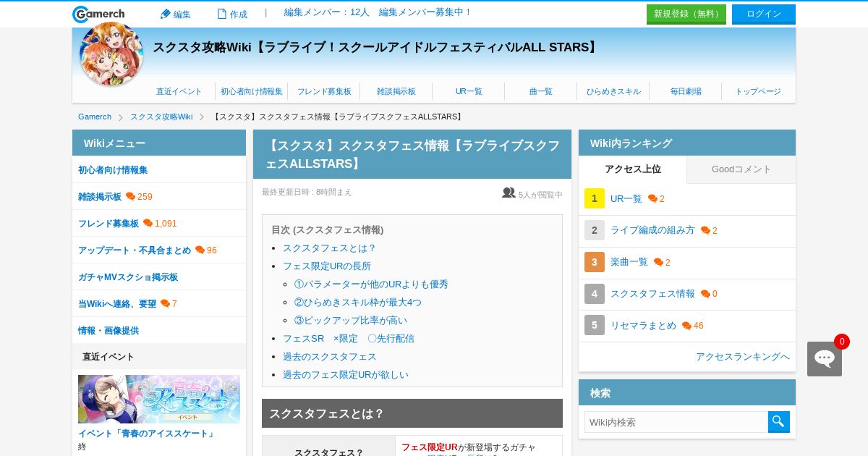Open イベント「青春のアイススケート」 link

tap(148, 434)
